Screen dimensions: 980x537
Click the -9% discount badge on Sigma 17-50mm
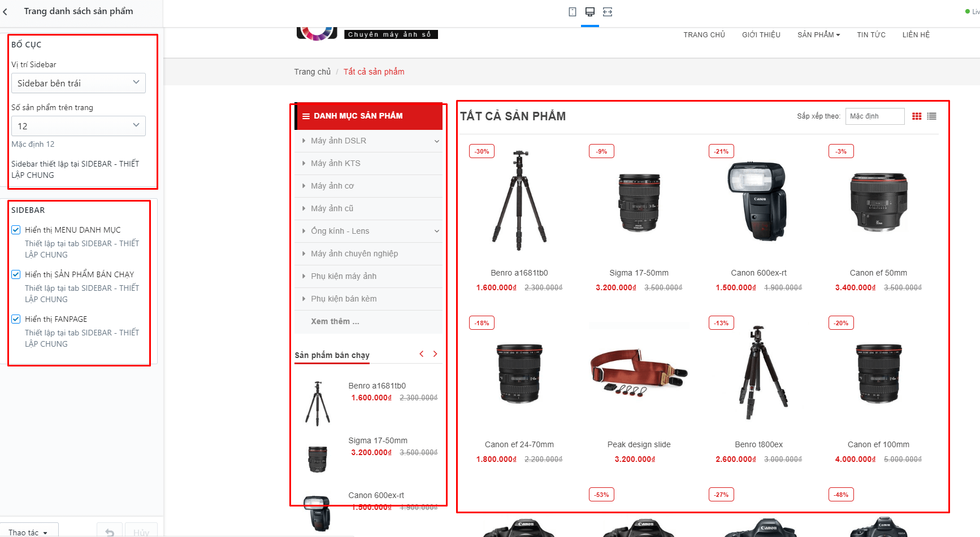[x=602, y=151]
